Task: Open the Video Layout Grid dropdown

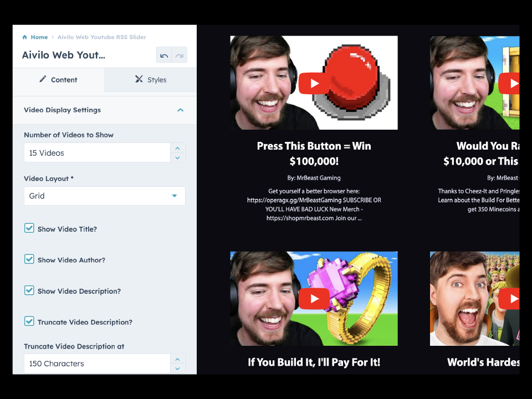Action: point(104,196)
